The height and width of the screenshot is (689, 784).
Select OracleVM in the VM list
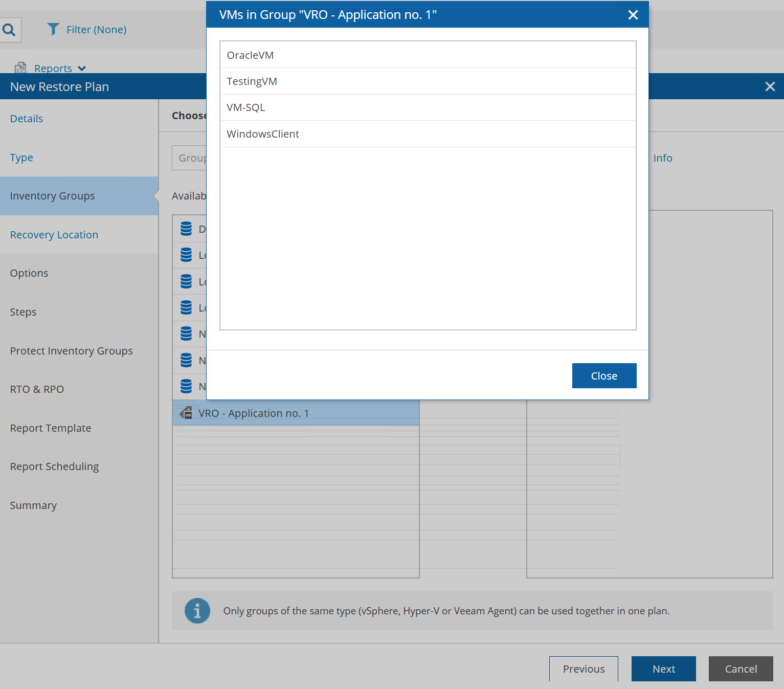pos(250,55)
